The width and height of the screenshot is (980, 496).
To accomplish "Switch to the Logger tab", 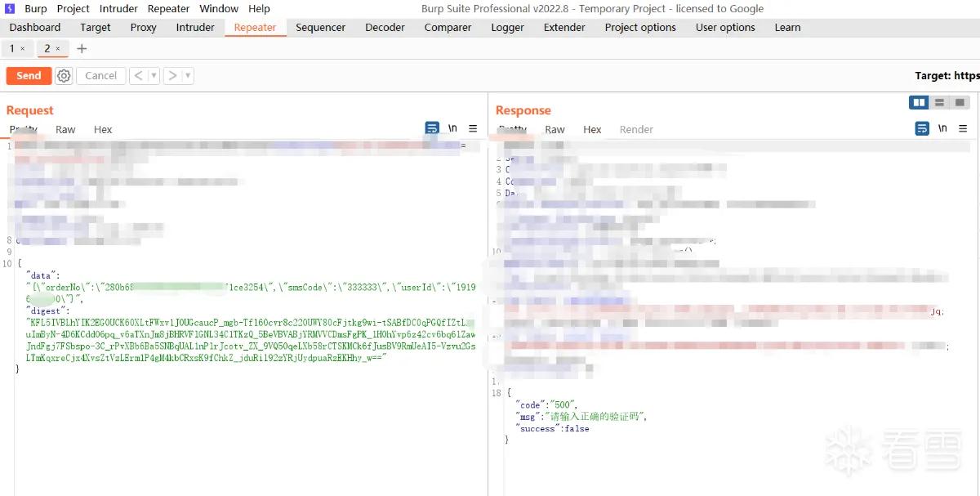I will coord(508,28).
